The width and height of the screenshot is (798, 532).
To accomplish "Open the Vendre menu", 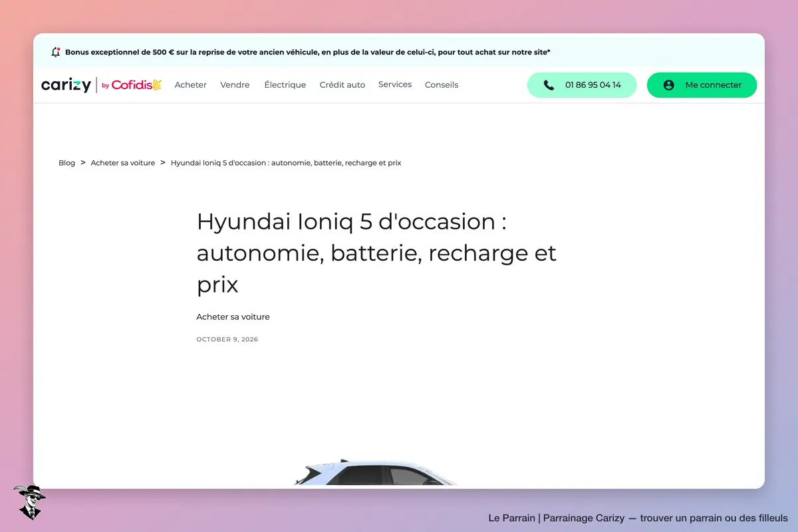I will (x=235, y=85).
